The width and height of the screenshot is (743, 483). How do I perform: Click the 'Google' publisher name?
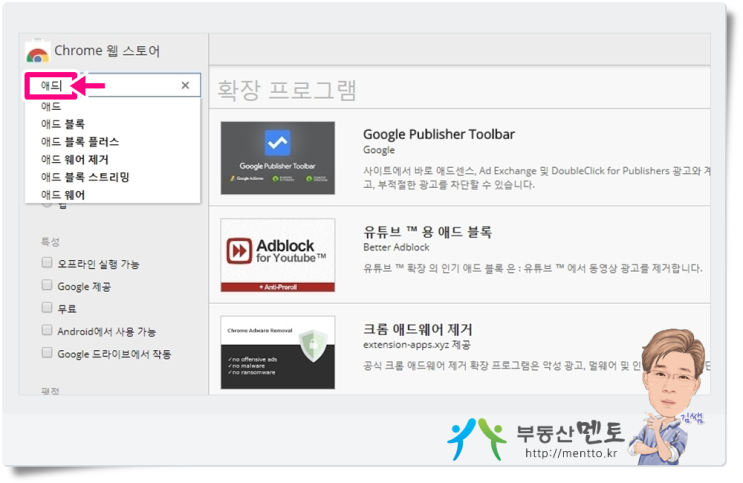pos(379,150)
